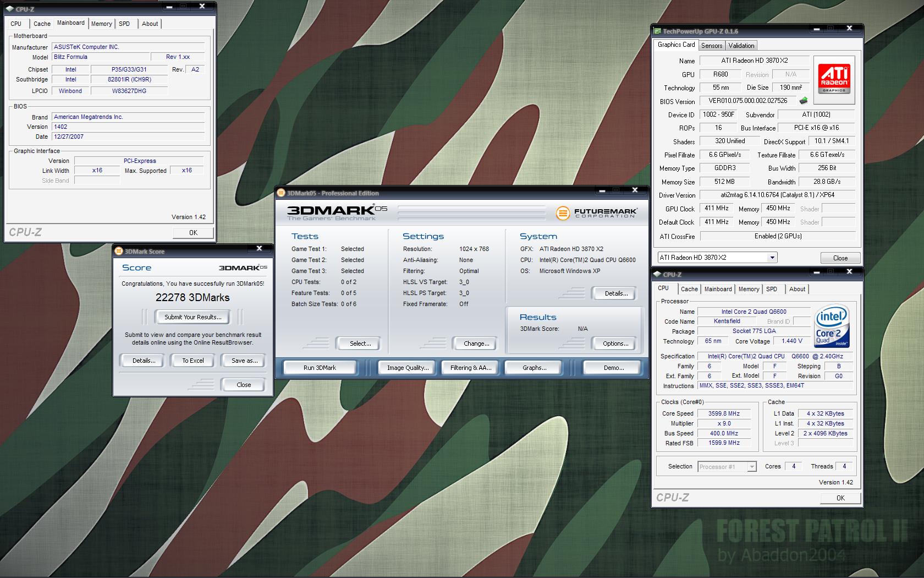
Task: Click the Memory Type GDDR3 field
Action: [724, 168]
